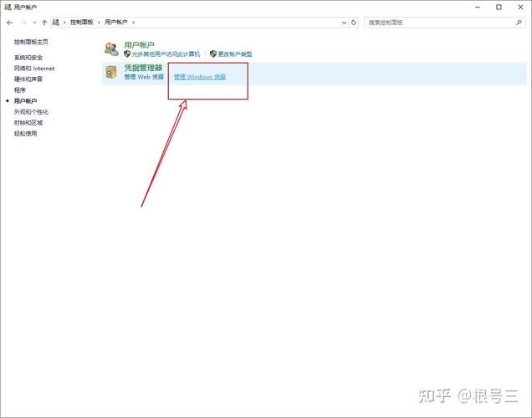Click the 凭据管理器 safe icon

tap(111, 72)
